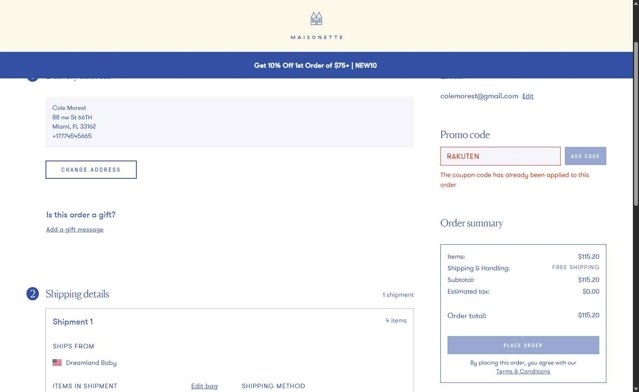Open the Terms & Conditions link
This screenshot has width=639, height=392.
click(523, 371)
